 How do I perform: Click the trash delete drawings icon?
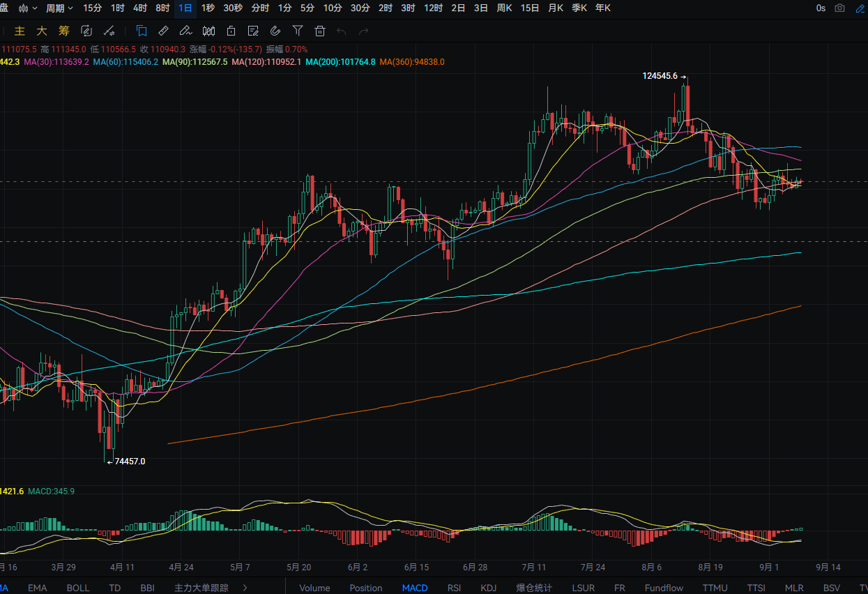pyautogui.click(x=320, y=30)
